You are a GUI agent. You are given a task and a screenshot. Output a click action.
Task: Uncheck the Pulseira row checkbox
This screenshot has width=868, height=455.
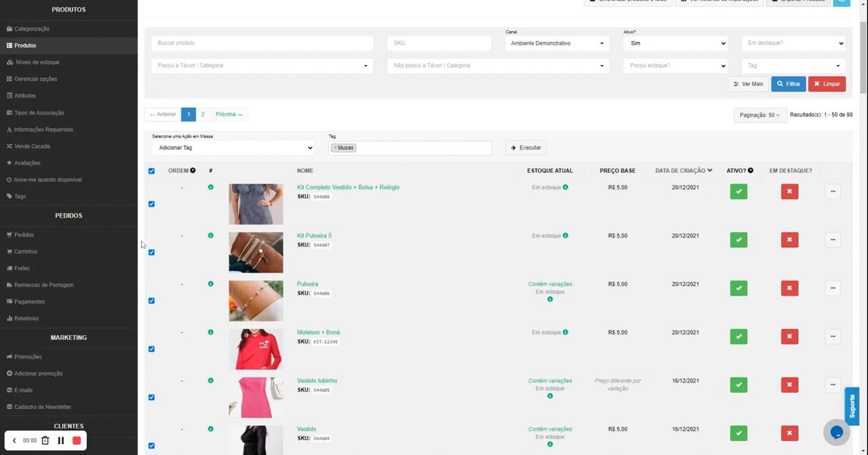click(x=151, y=300)
